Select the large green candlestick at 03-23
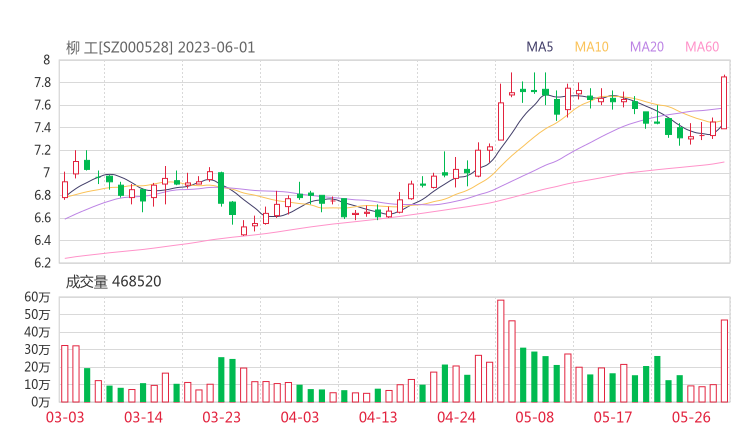Screen dimensions: 740x440 pos(221,188)
